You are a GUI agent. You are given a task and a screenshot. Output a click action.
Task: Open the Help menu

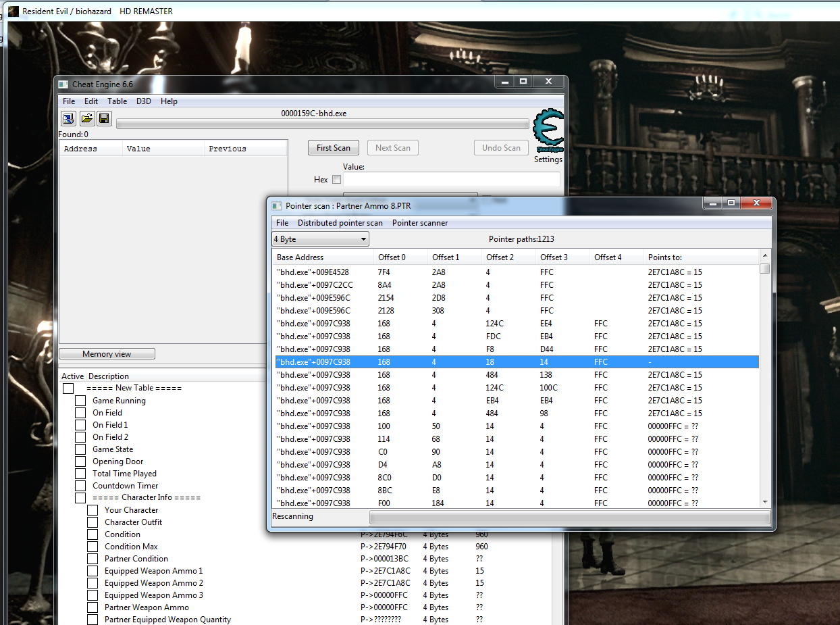[169, 101]
